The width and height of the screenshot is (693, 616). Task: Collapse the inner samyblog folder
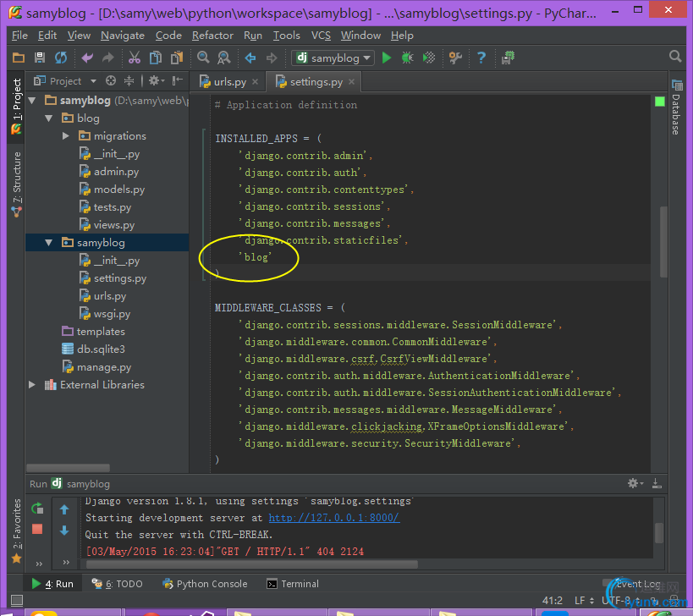pyautogui.click(x=49, y=243)
